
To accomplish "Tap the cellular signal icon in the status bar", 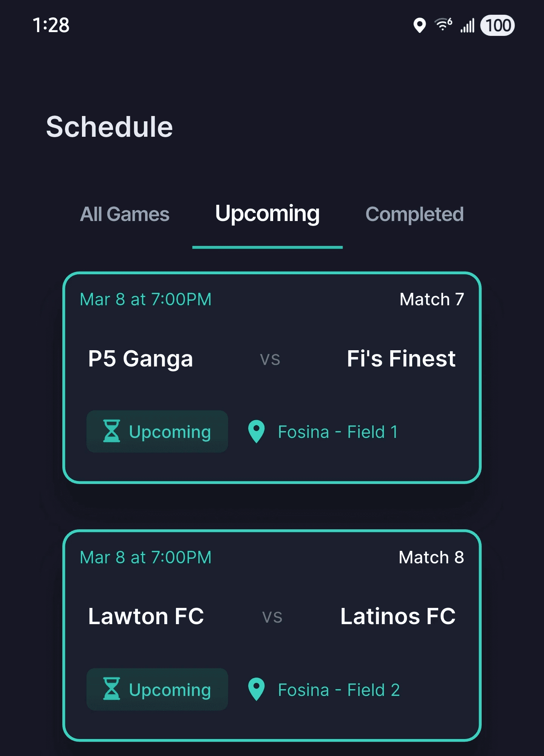I will click(467, 26).
